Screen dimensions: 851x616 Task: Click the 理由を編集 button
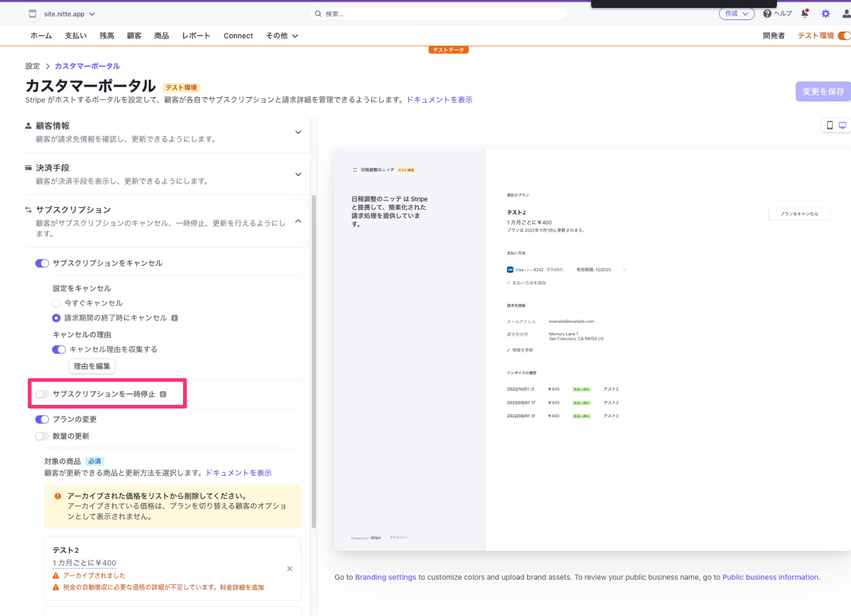point(92,366)
